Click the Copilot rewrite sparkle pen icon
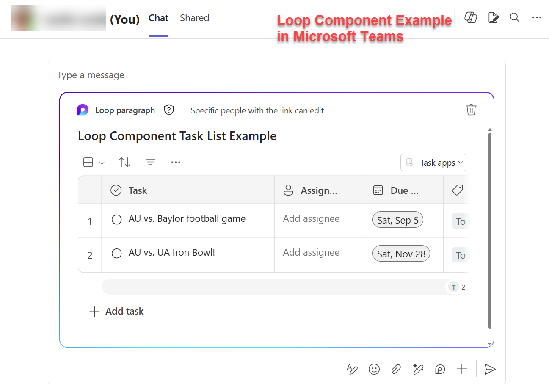Screen dimensions: 549x392 click(x=418, y=369)
